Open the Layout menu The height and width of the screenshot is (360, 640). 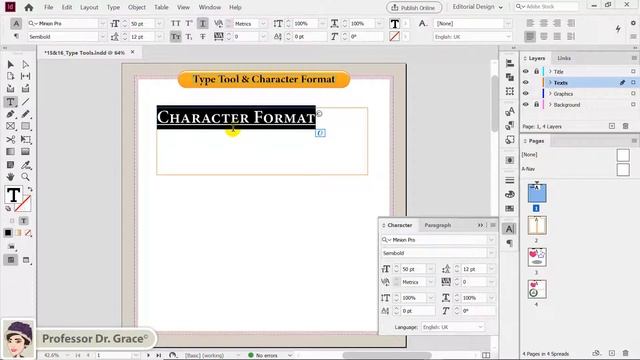point(89,7)
